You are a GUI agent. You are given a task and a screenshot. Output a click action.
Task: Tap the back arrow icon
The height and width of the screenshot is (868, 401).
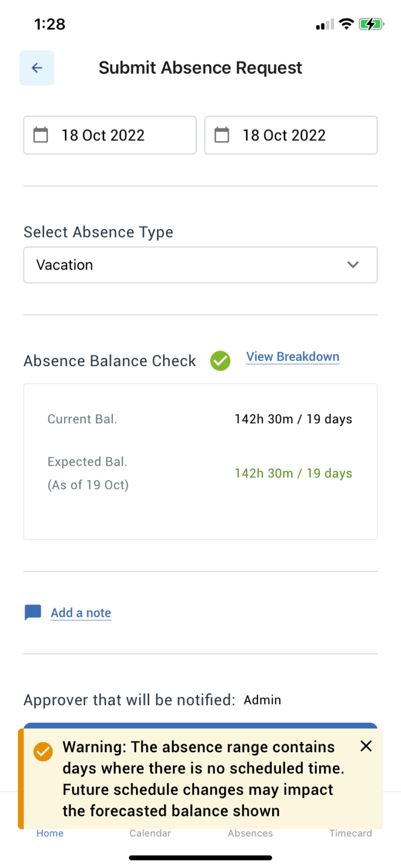pos(36,67)
